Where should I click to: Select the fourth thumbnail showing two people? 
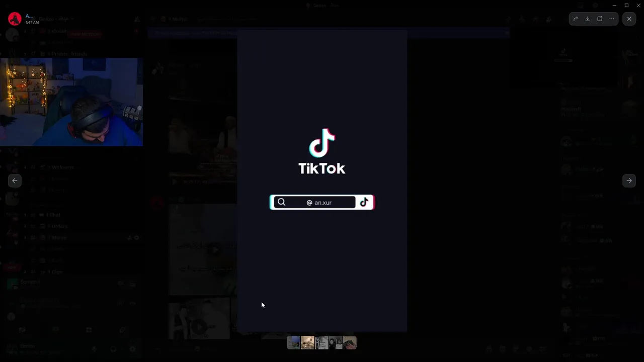[336, 343]
